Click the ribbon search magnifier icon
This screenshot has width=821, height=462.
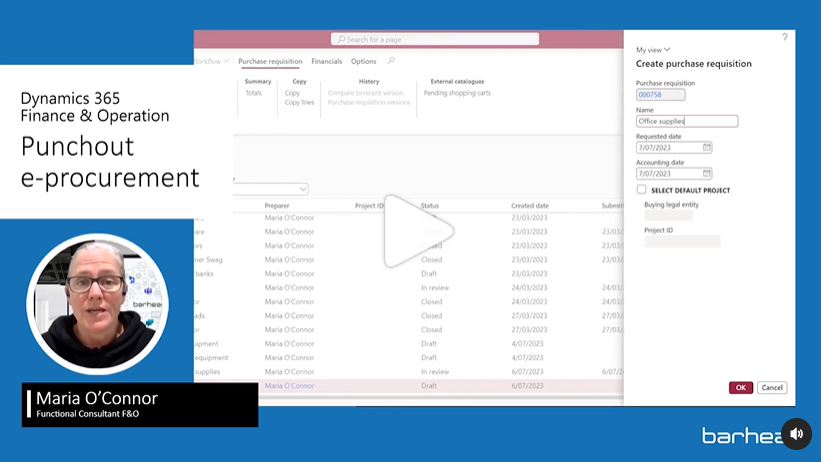pyautogui.click(x=391, y=61)
